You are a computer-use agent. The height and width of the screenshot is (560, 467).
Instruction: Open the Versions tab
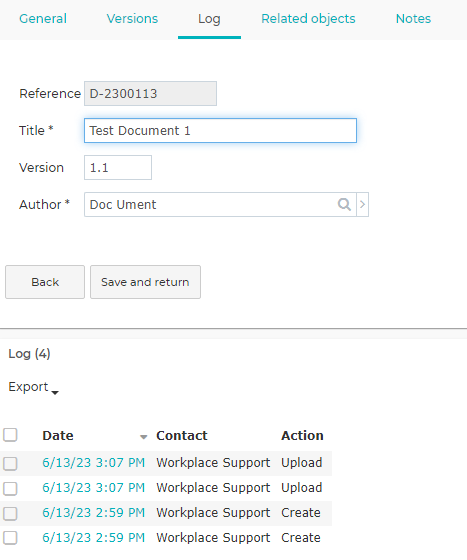point(132,19)
